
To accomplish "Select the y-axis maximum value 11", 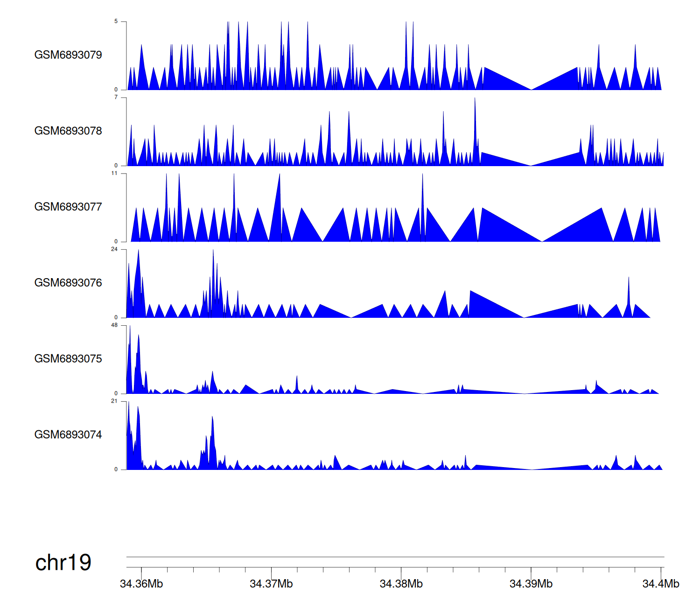I will [x=114, y=174].
